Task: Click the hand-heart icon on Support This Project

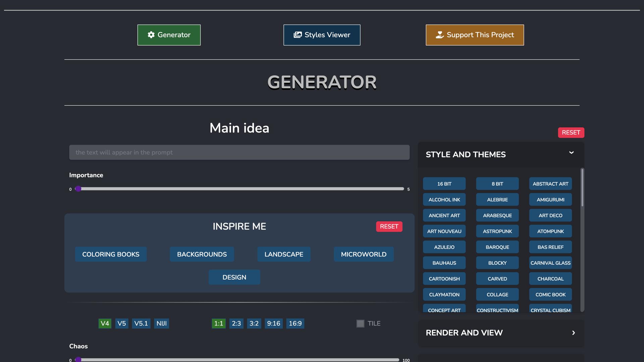Action: [x=440, y=35]
